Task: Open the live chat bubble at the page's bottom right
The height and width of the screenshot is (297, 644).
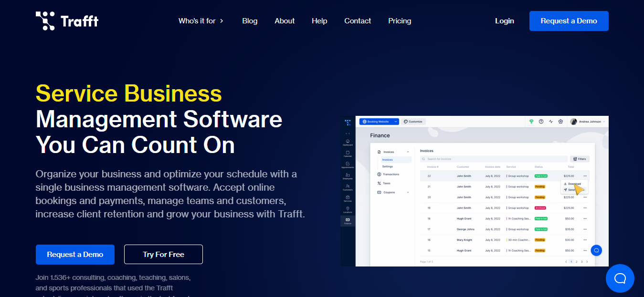Action: [620, 278]
